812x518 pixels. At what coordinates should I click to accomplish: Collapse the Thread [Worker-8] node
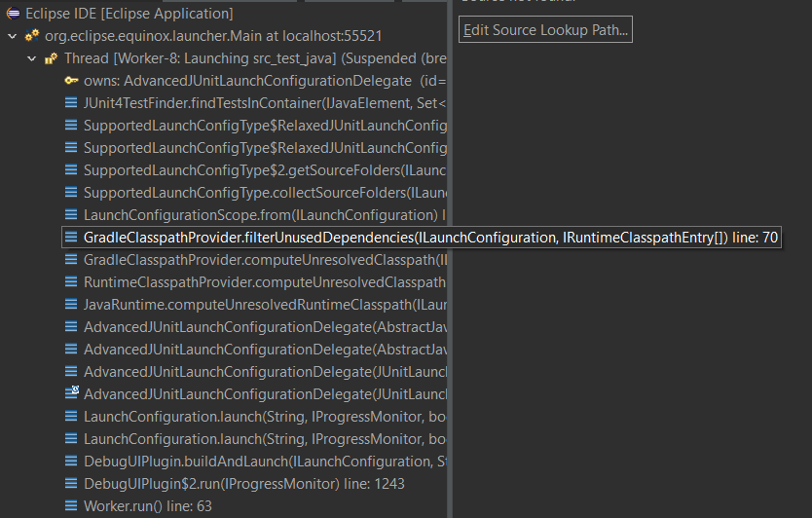click(31, 58)
